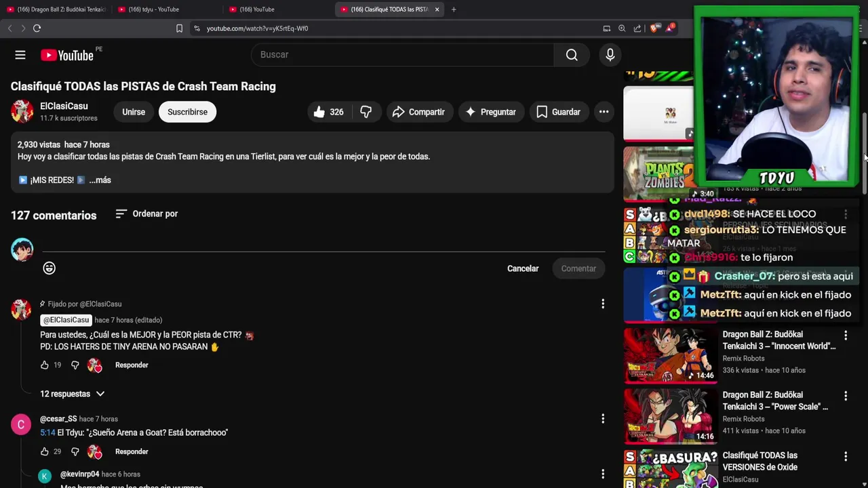Bookmark this page icon

pyautogui.click(x=179, y=28)
